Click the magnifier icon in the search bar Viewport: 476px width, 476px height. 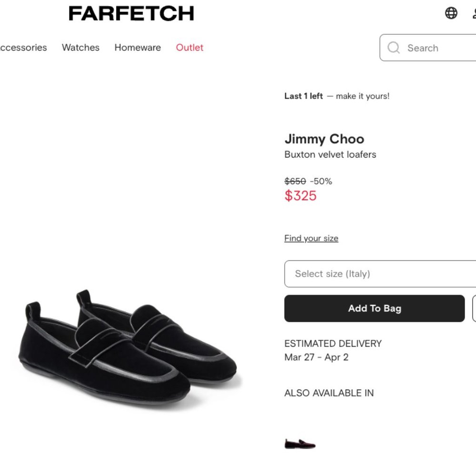click(393, 48)
